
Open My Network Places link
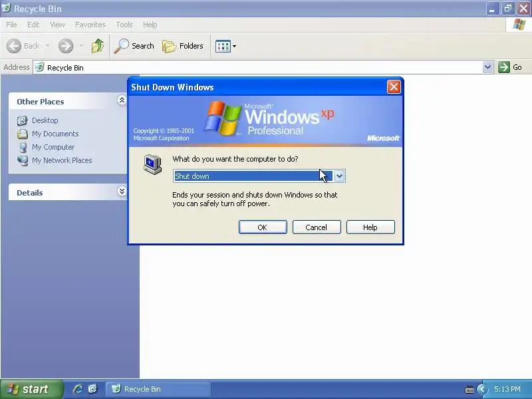[62, 160]
